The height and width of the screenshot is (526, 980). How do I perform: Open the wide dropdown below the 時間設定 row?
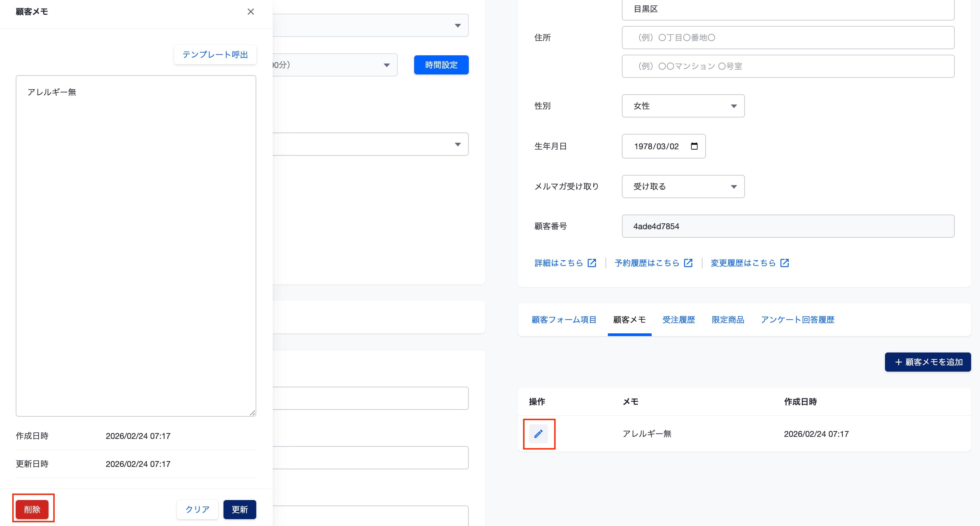click(x=370, y=144)
